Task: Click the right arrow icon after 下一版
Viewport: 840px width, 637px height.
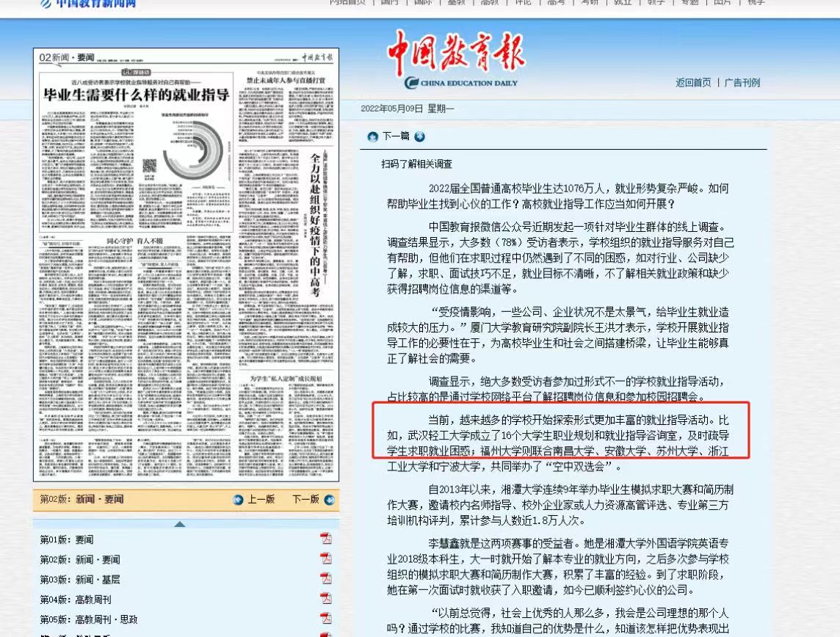Action: (x=329, y=500)
